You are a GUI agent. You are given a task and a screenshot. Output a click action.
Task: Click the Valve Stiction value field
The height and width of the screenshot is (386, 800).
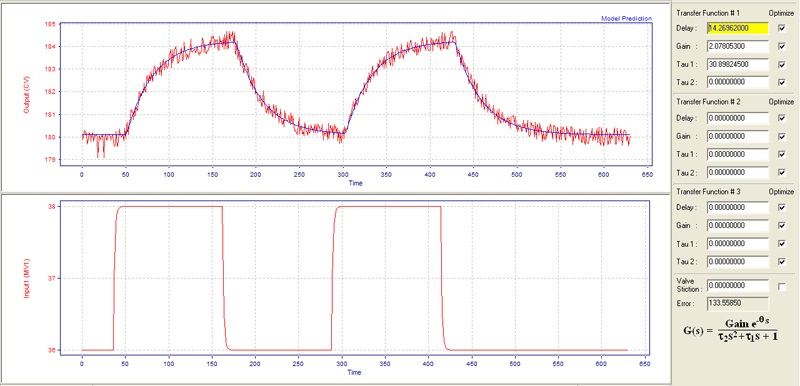pyautogui.click(x=737, y=286)
